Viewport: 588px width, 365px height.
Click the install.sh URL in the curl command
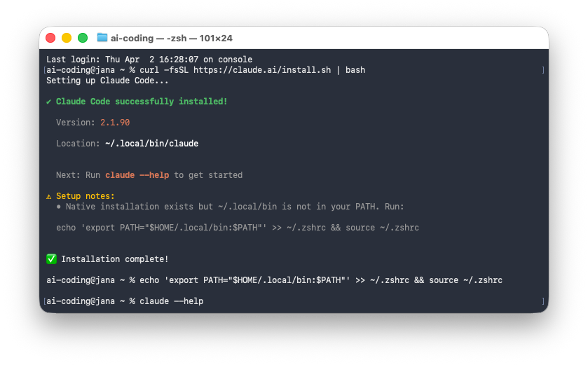coord(262,70)
